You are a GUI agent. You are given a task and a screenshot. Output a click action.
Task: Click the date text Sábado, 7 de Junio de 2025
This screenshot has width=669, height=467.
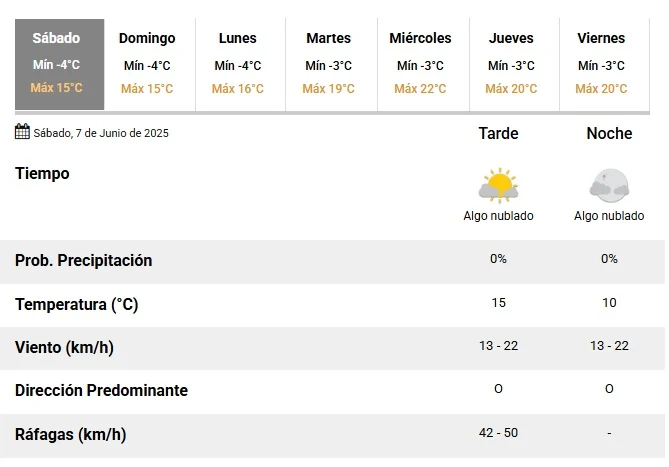coord(101,133)
